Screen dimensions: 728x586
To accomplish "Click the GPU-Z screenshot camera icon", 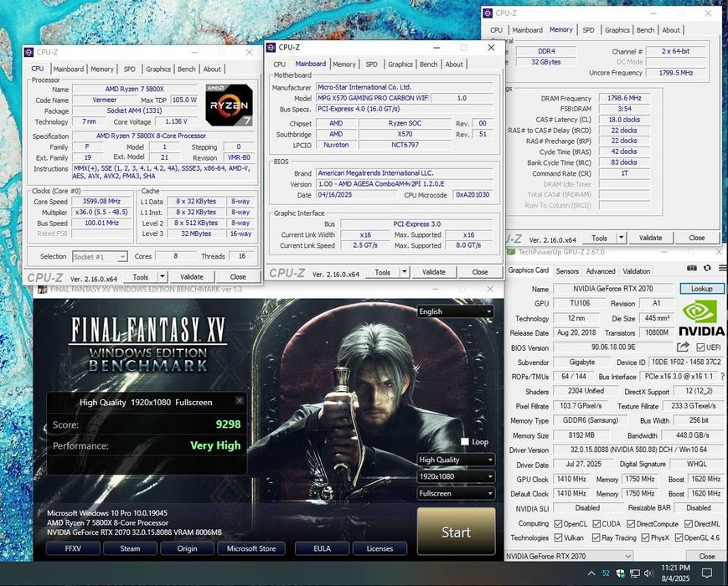I will 692,268.
